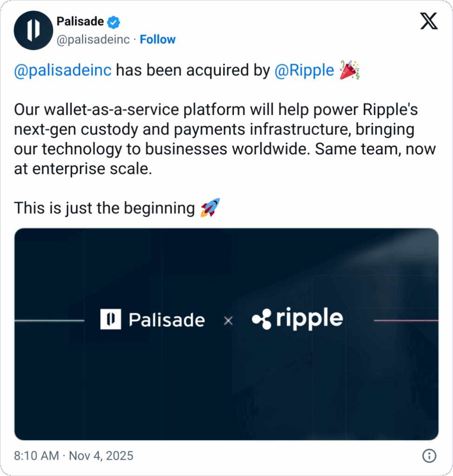
Task: Click the blue verified badge next to Palisade
Action: [x=113, y=21]
